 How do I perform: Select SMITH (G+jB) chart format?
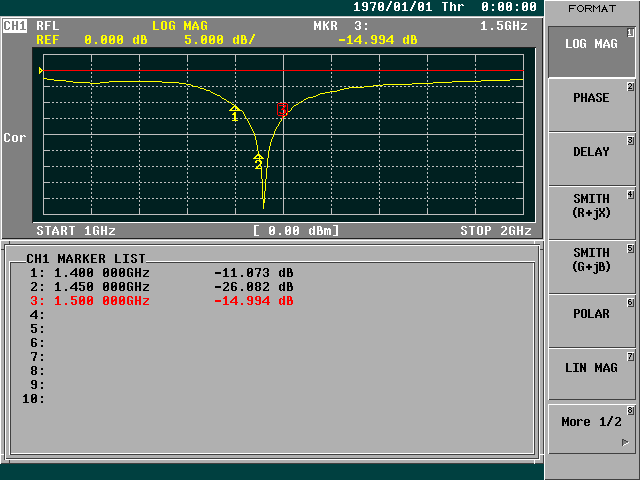click(591, 267)
